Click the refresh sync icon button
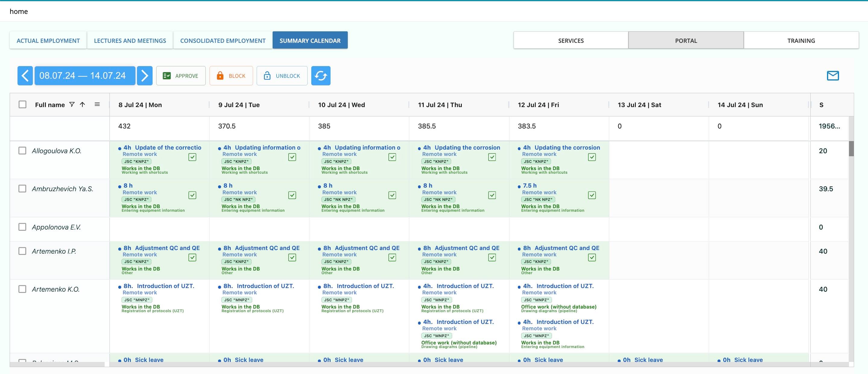The width and height of the screenshot is (868, 374). click(320, 75)
